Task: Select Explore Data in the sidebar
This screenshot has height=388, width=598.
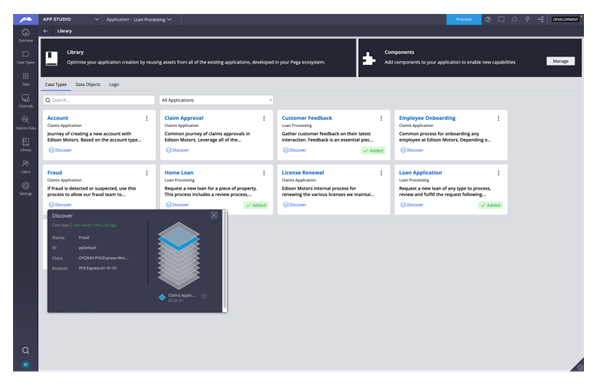Action: pos(26,123)
